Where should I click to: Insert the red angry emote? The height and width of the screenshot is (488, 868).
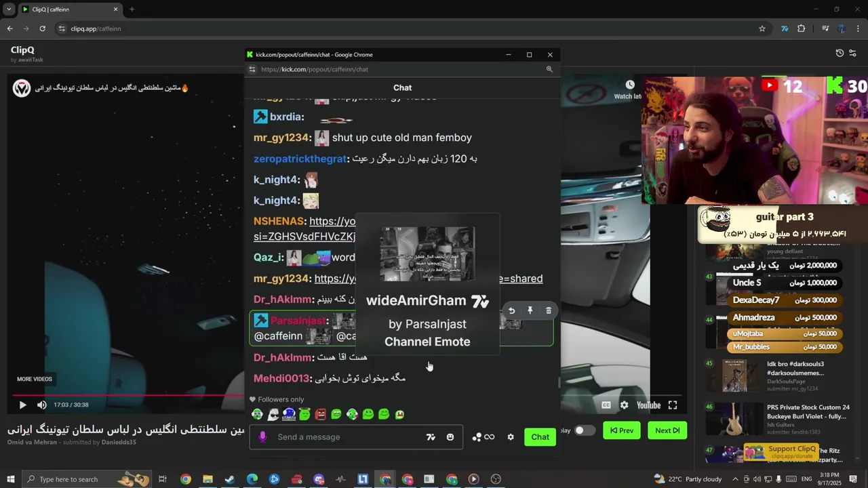point(321,414)
